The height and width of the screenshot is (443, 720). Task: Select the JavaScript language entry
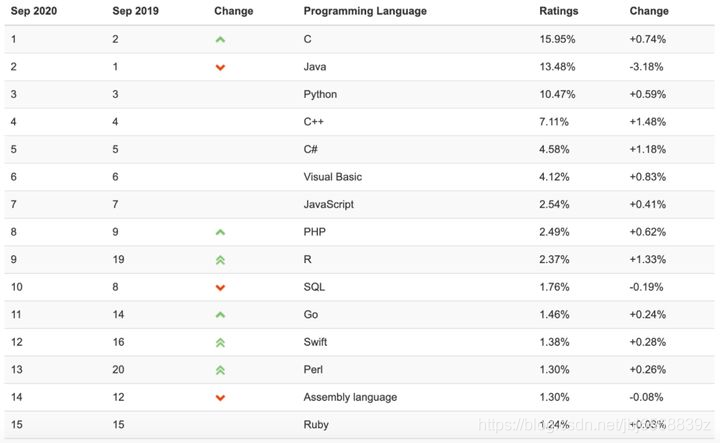point(328,204)
